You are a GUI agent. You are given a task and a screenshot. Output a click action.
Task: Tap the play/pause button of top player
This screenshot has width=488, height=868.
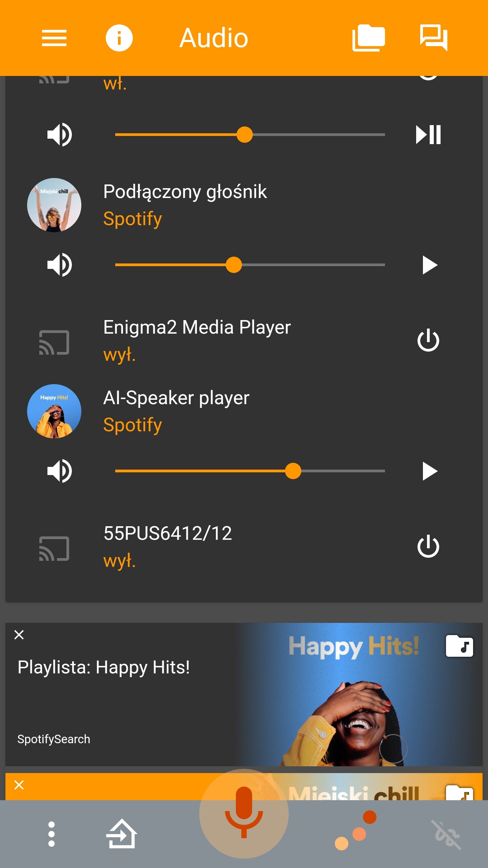428,135
